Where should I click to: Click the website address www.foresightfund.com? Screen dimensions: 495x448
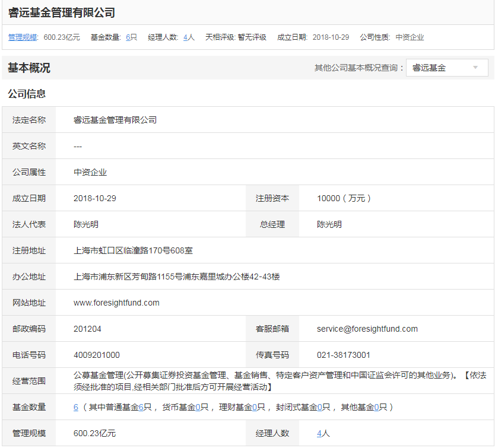tap(116, 303)
